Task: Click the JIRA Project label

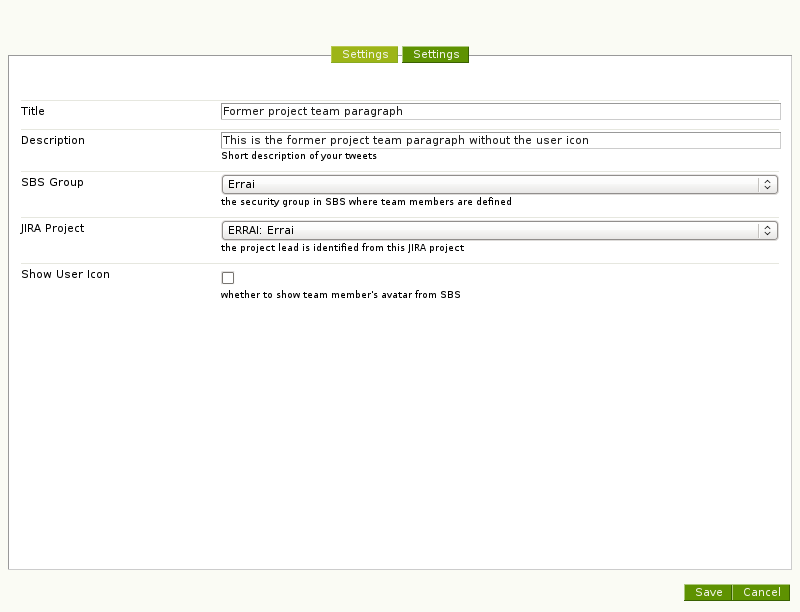Action: click(53, 228)
